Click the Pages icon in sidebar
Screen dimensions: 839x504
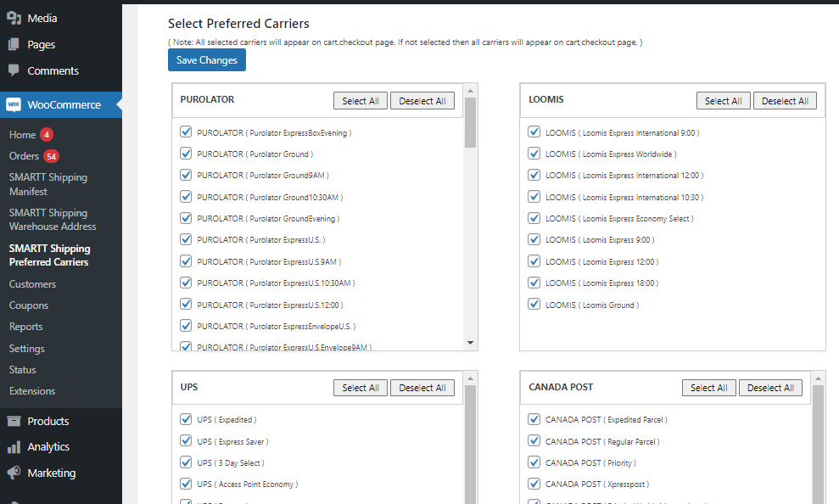click(x=14, y=44)
